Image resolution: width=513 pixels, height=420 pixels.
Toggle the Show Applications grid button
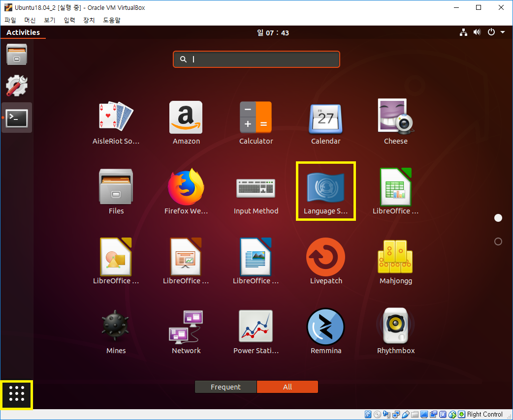(17, 393)
